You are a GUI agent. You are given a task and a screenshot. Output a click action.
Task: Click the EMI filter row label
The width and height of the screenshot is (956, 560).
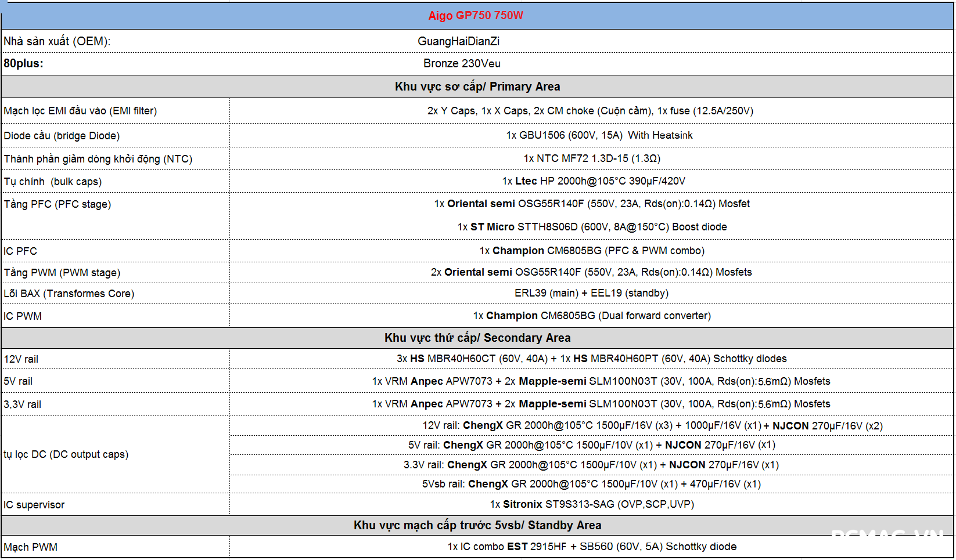coord(80,111)
